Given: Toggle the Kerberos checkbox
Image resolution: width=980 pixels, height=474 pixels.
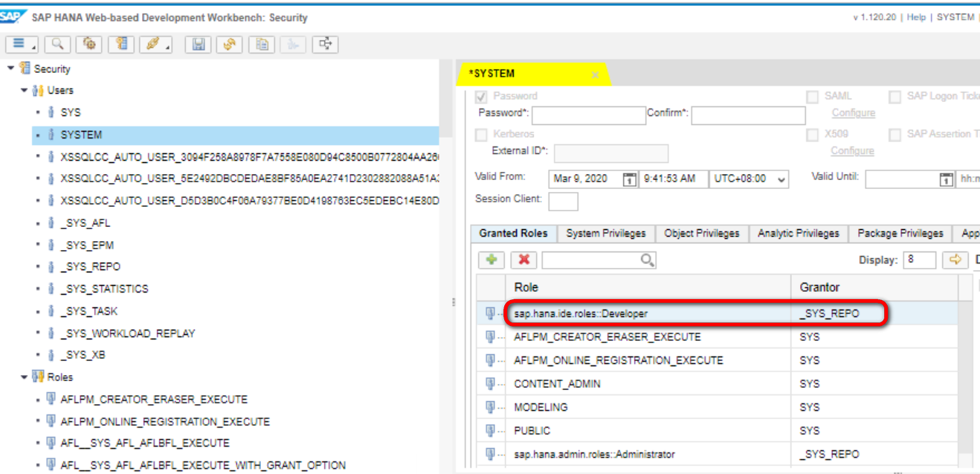Looking at the screenshot, I should (481, 134).
